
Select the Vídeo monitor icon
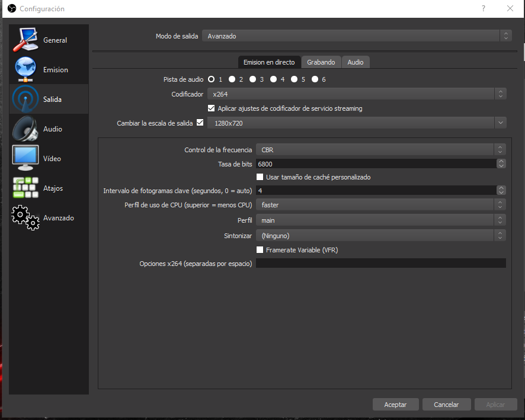25,158
